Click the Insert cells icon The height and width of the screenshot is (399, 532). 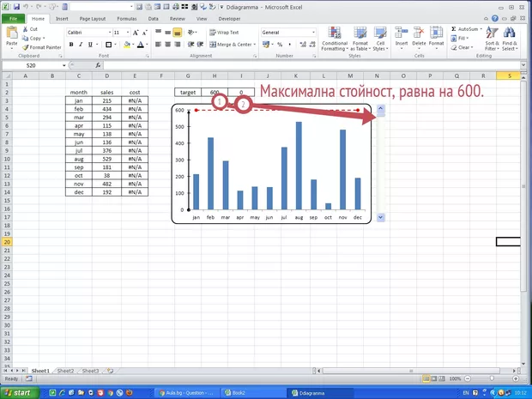tap(402, 38)
